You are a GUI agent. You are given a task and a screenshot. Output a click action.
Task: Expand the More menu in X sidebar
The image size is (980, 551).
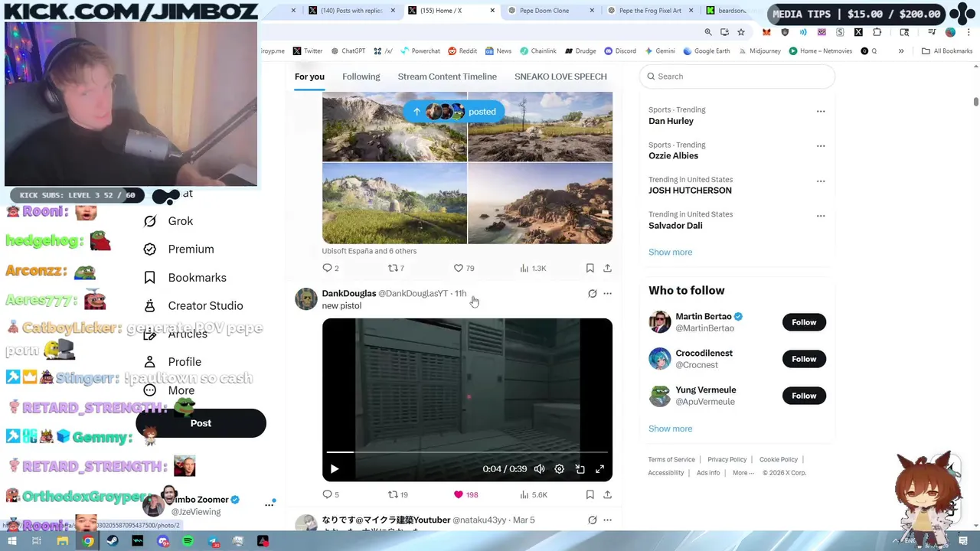[169, 390]
